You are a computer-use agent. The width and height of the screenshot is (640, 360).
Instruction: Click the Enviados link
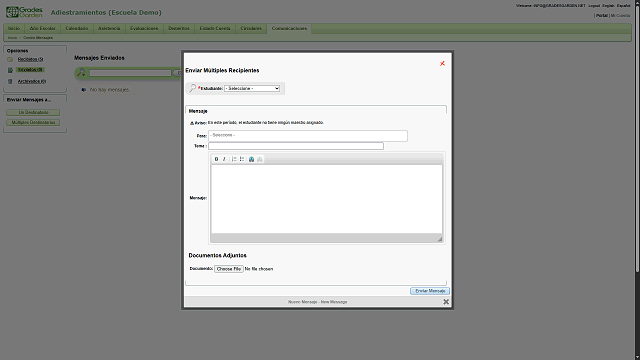[31, 70]
